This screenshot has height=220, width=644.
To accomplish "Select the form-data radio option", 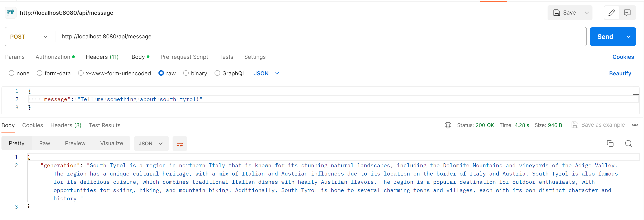I will click(39, 73).
